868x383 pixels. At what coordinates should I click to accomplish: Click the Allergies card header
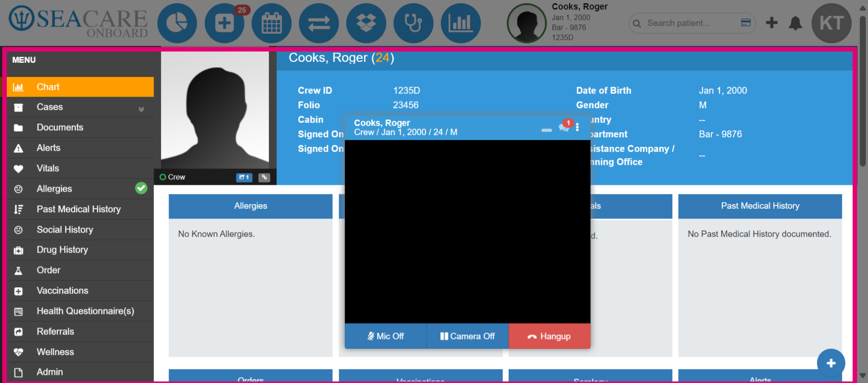point(250,206)
